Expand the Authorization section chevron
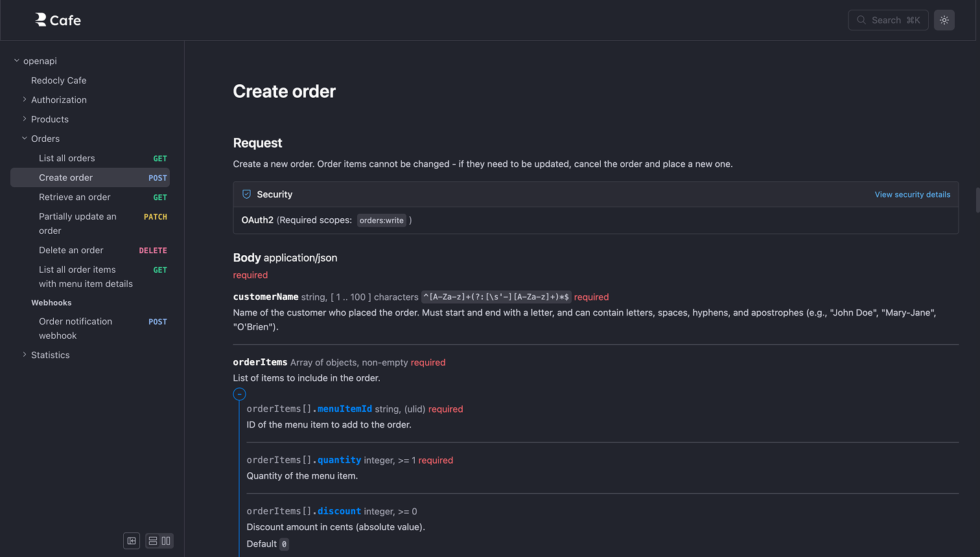The height and width of the screenshot is (557, 980). [25, 100]
